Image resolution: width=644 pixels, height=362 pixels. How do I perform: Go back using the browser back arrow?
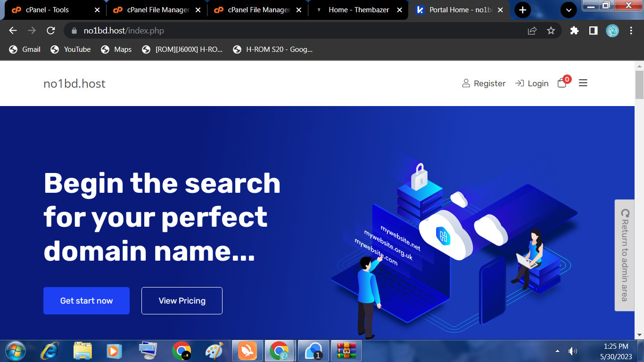click(13, 31)
